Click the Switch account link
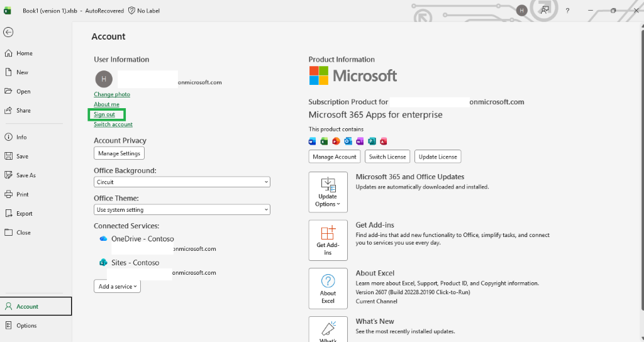 pyautogui.click(x=113, y=124)
